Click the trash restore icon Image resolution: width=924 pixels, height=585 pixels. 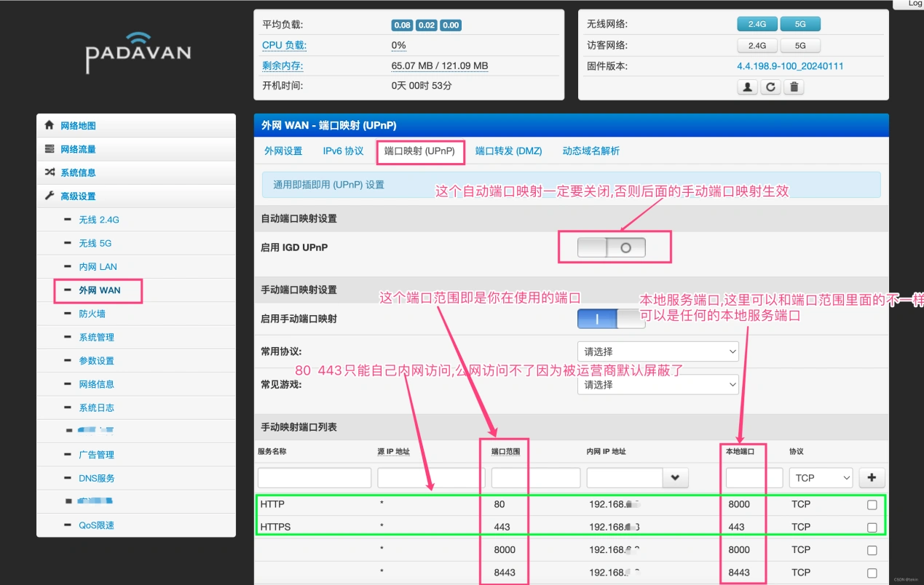794,87
